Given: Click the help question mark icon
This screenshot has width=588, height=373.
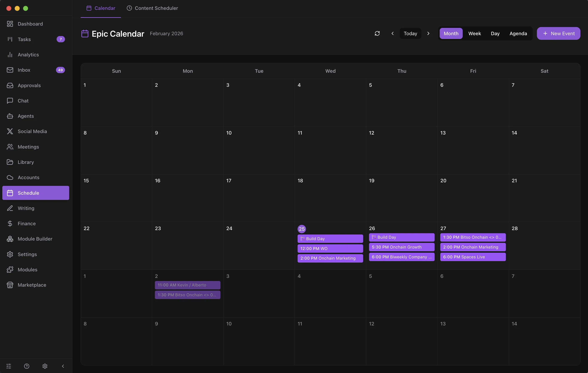Looking at the screenshot, I should [27, 366].
